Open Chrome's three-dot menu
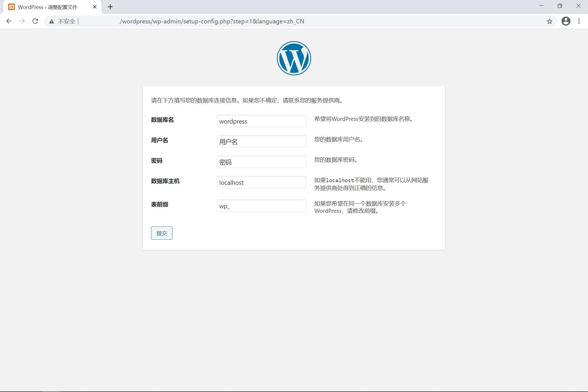 coord(579,21)
